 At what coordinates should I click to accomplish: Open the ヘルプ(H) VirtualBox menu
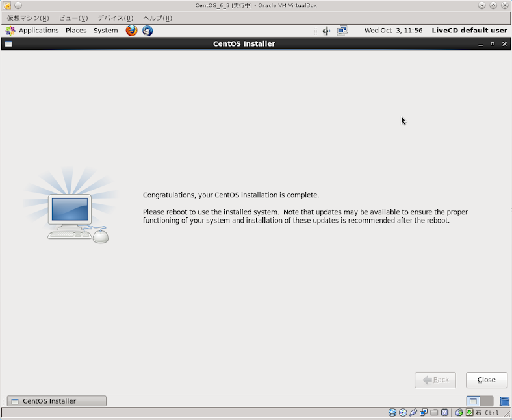point(157,18)
